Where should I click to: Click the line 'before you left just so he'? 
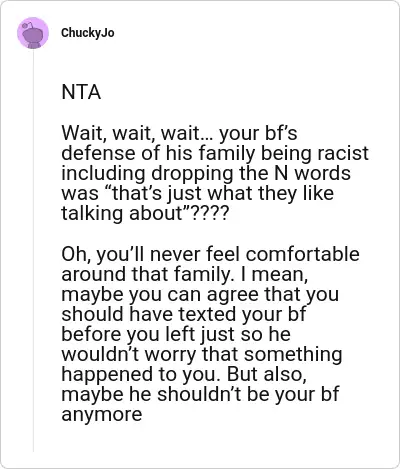(x=176, y=334)
